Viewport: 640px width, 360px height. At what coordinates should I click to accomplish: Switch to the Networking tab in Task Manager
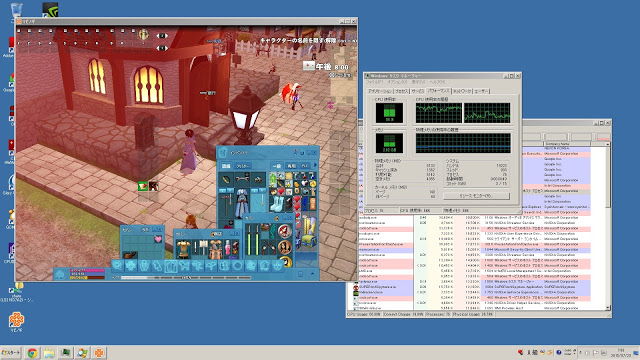462,91
